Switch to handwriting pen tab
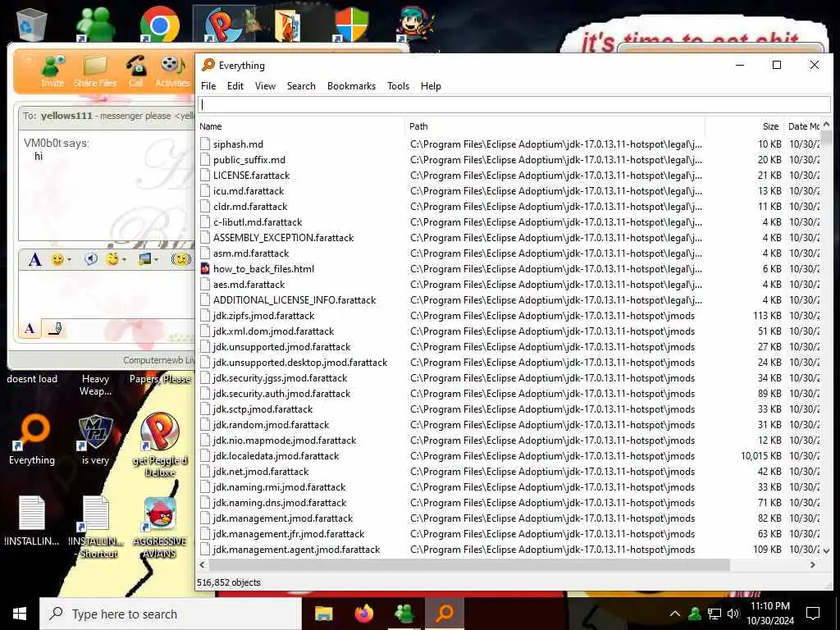The width and height of the screenshot is (840, 630). click(x=55, y=328)
